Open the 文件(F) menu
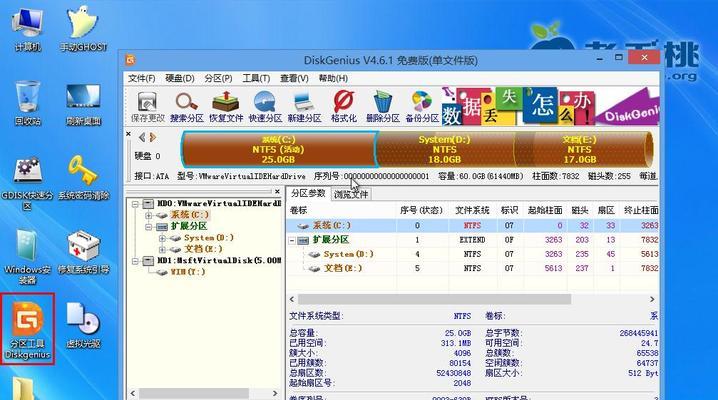Image resolution: width=718 pixels, height=400 pixels. (x=141, y=78)
